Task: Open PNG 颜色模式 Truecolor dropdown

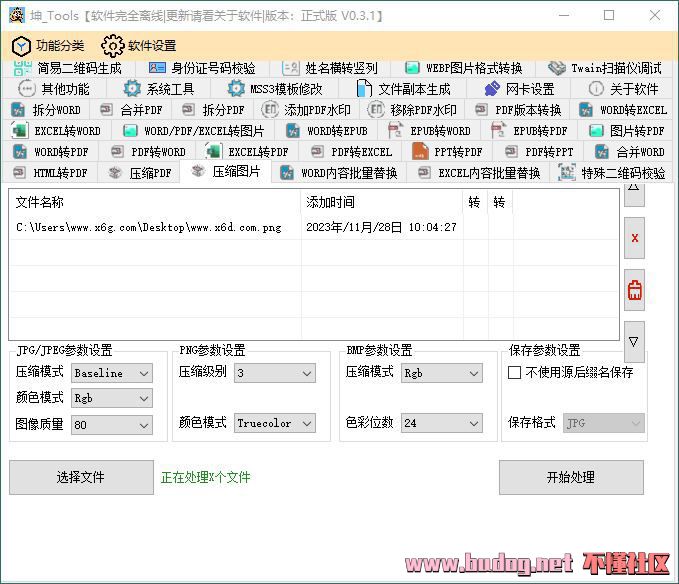Action: click(x=275, y=423)
